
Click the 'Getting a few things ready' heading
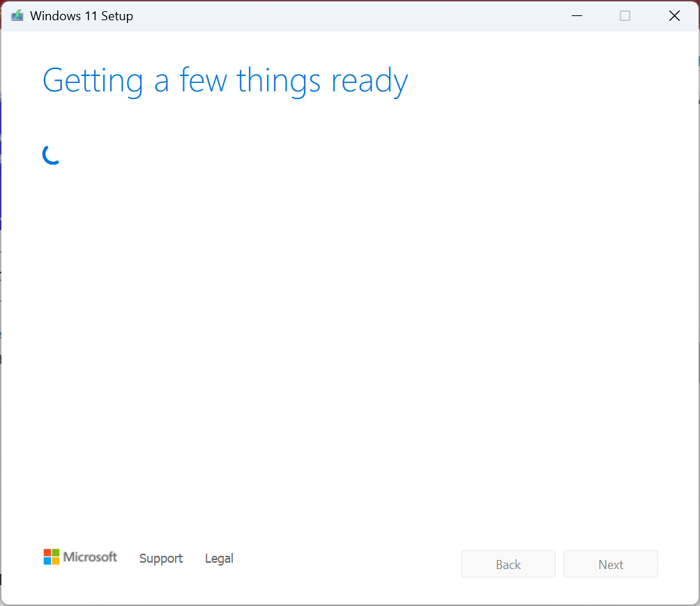tap(225, 82)
